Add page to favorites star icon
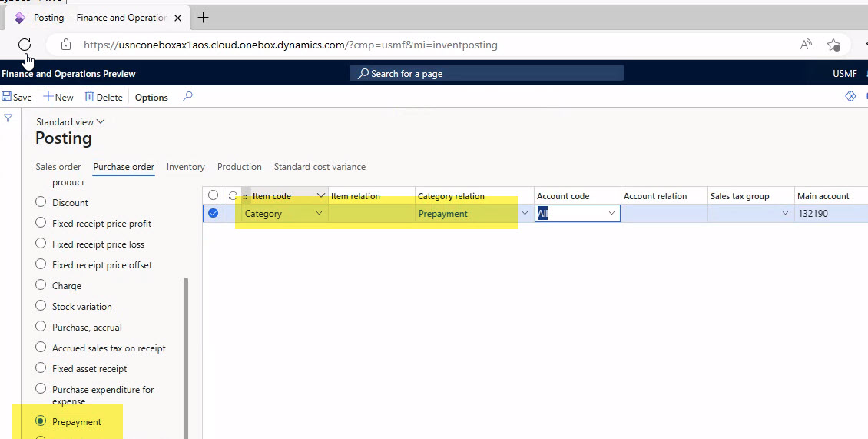This screenshot has width=868, height=439. click(x=833, y=45)
